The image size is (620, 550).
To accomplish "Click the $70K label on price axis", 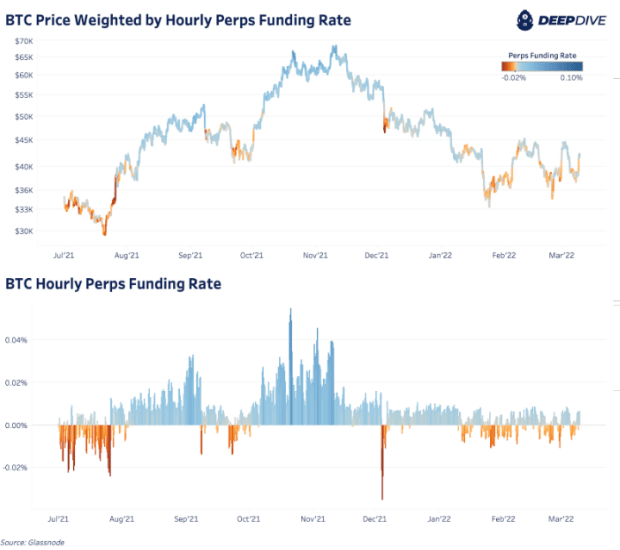I will (24, 41).
